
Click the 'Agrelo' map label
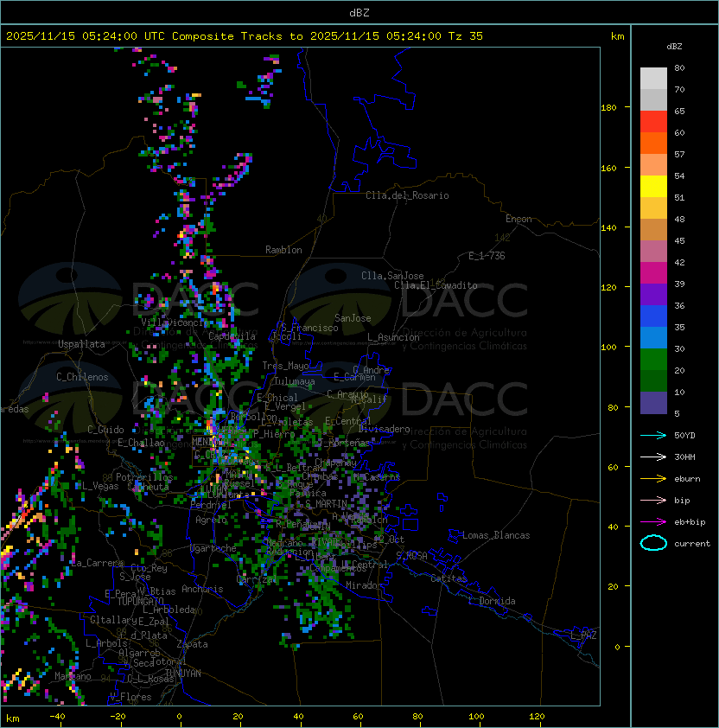[x=211, y=520]
